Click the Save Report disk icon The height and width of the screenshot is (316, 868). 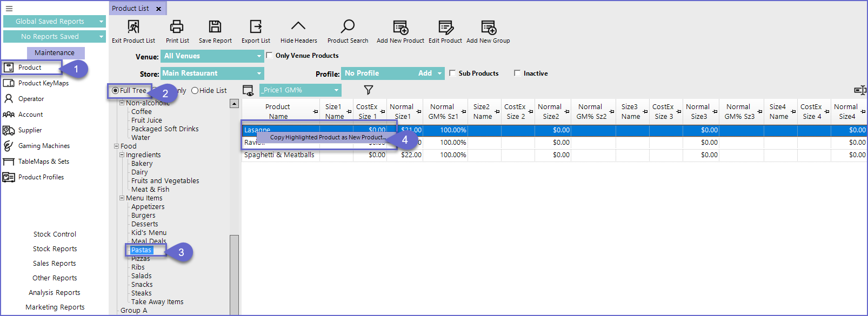point(215,26)
